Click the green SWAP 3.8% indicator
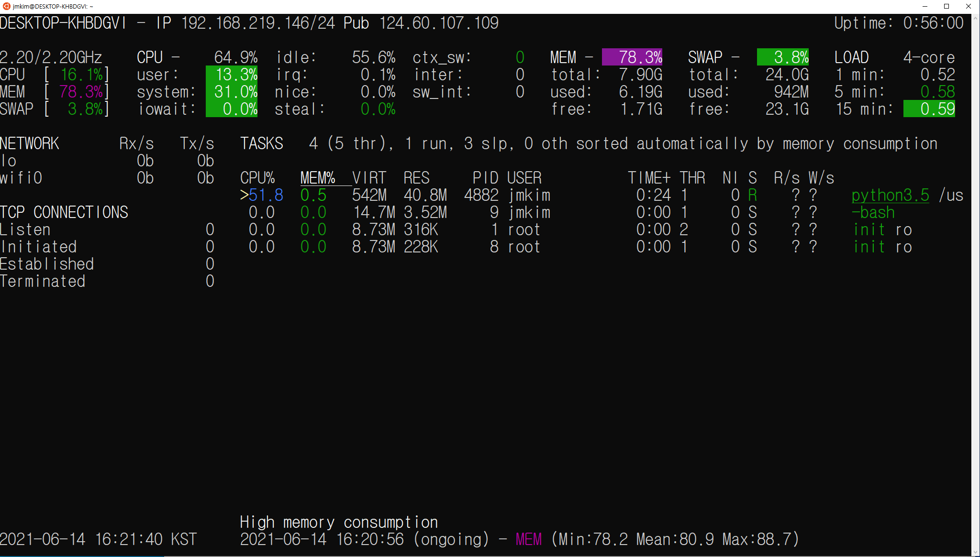980x557 pixels. 783,57
